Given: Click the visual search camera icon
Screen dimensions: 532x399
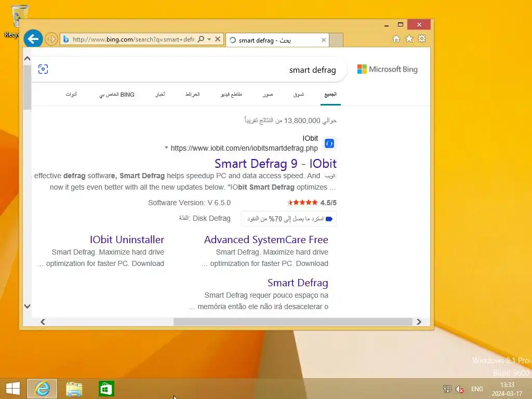Looking at the screenshot, I should coord(43,69).
